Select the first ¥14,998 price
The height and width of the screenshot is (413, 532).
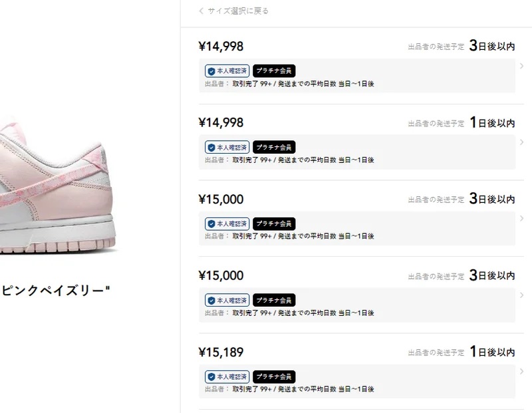point(221,47)
